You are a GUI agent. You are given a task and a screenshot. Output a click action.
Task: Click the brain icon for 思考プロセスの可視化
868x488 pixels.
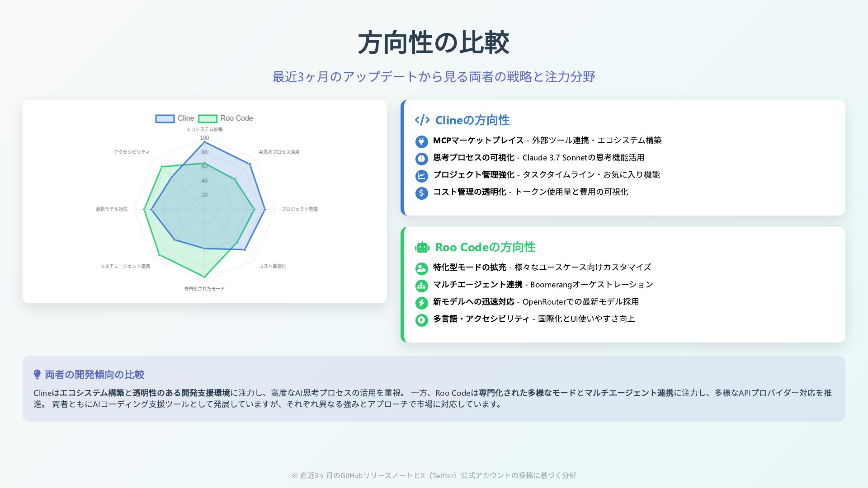(x=421, y=159)
